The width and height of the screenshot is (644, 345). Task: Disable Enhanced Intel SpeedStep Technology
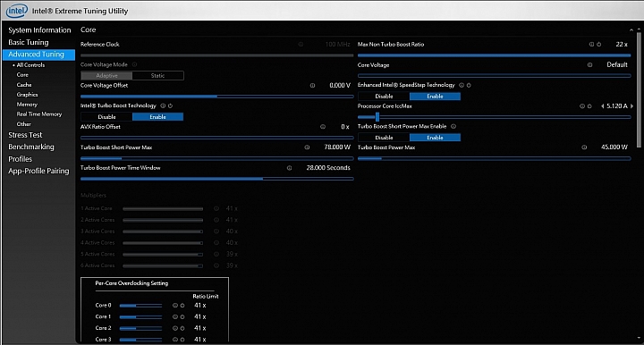(384, 97)
